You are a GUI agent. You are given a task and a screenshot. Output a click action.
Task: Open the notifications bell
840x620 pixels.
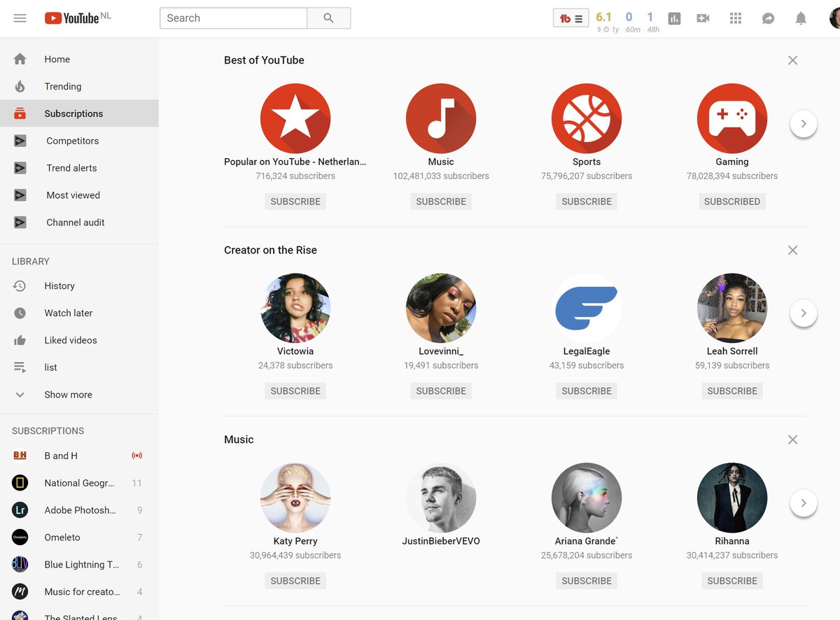tap(801, 19)
